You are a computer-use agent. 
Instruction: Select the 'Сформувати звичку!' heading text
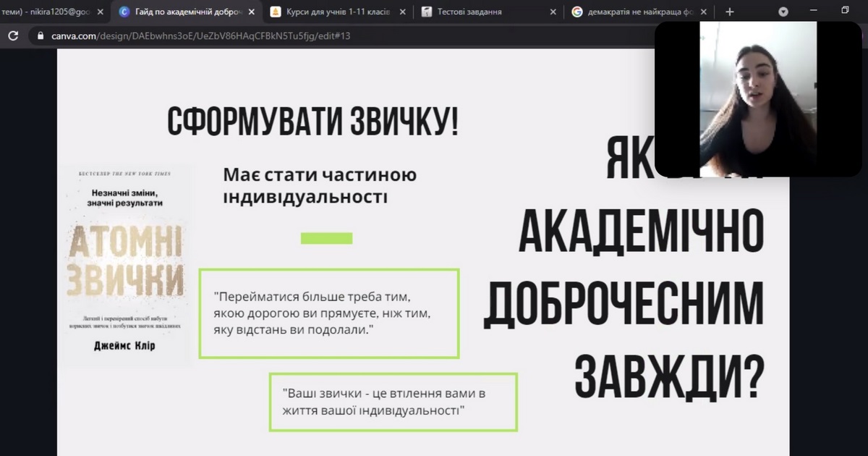(x=312, y=121)
